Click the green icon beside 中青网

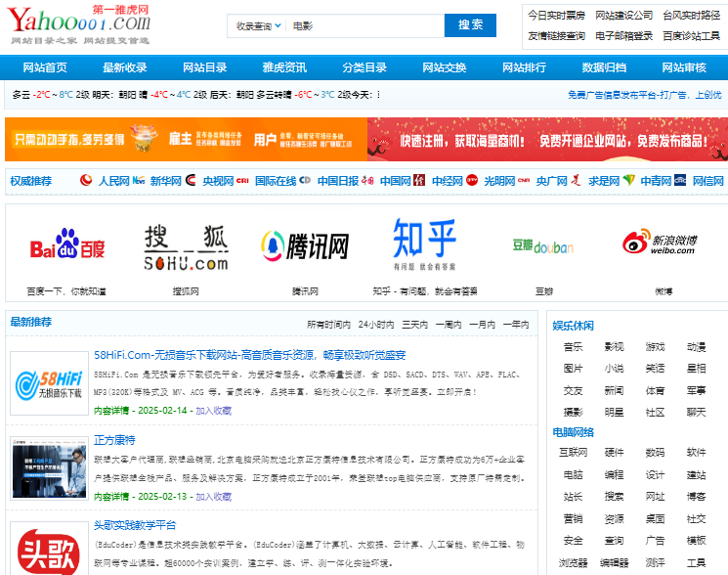tap(628, 180)
